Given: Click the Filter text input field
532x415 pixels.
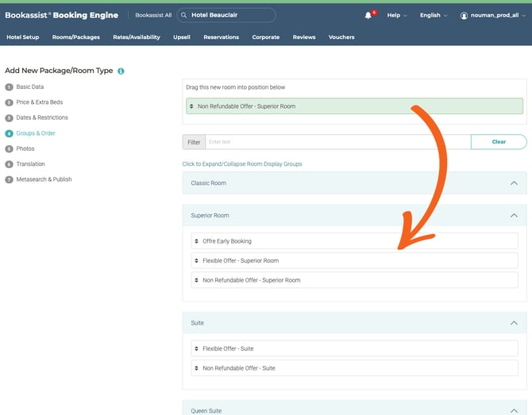Looking at the screenshot, I should point(337,142).
